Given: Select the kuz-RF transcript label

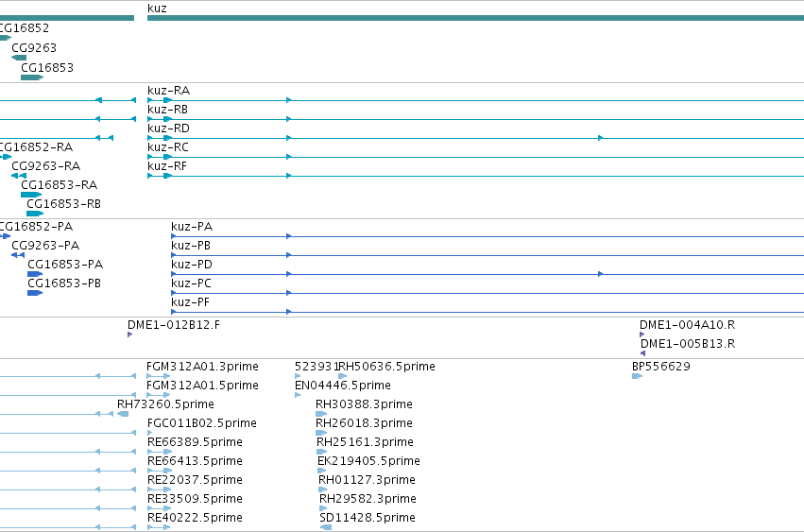Looking at the screenshot, I should [167, 166].
